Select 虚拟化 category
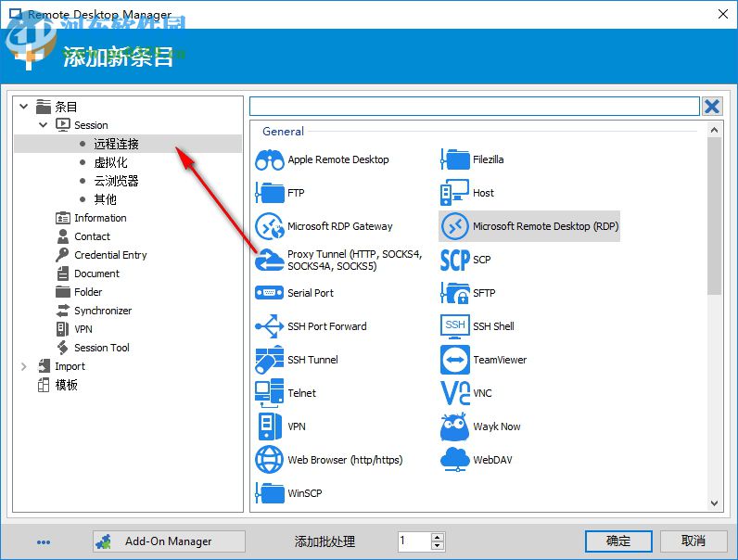The width and height of the screenshot is (738, 560). point(110,162)
